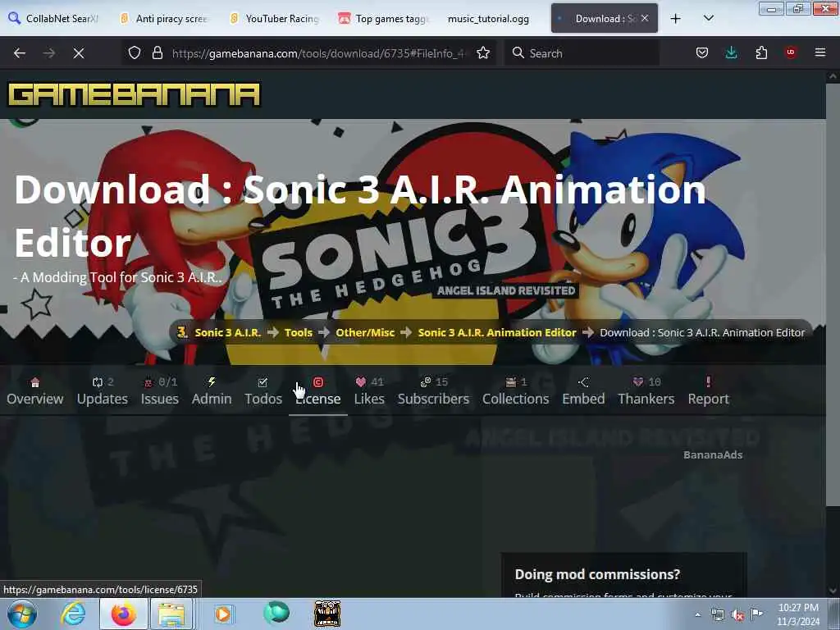Open Tools breadcrumb link
This screenshot has width=840, height=630.
[299, 333]
